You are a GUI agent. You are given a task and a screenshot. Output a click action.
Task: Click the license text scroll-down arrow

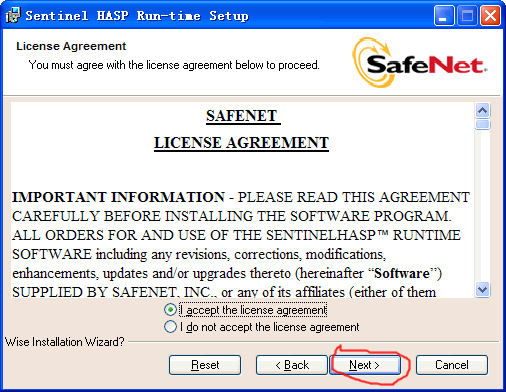point(482,289)
